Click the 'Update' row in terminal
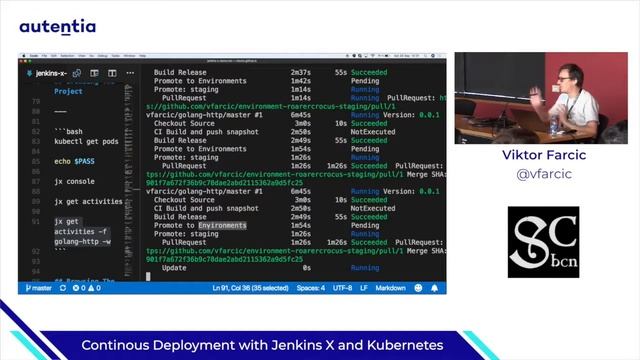 point(174,268)
